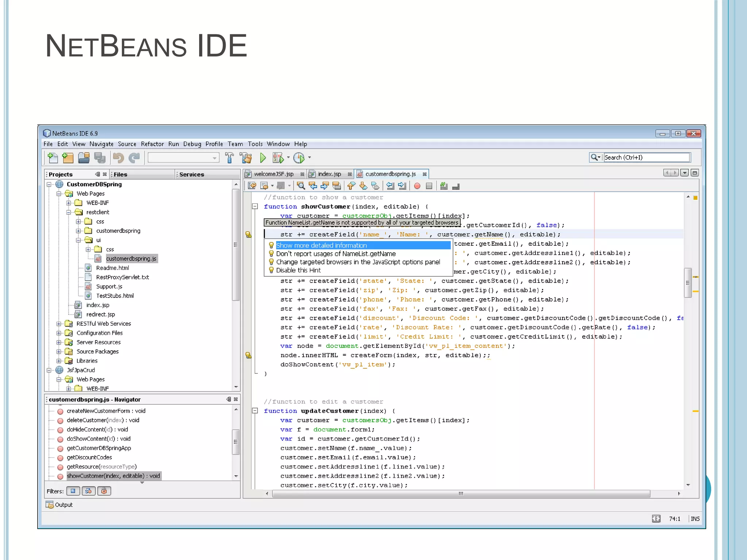Viewport: 747px width, 560px height.
Task: Click the Redo arrow icon
Action: pyautogui.click(x=134, y=158)
